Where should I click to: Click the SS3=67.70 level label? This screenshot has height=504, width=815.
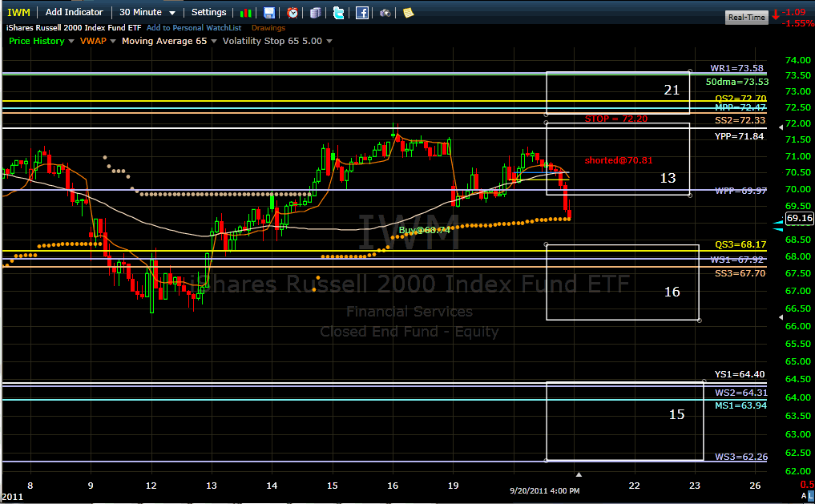click(740, 272)
